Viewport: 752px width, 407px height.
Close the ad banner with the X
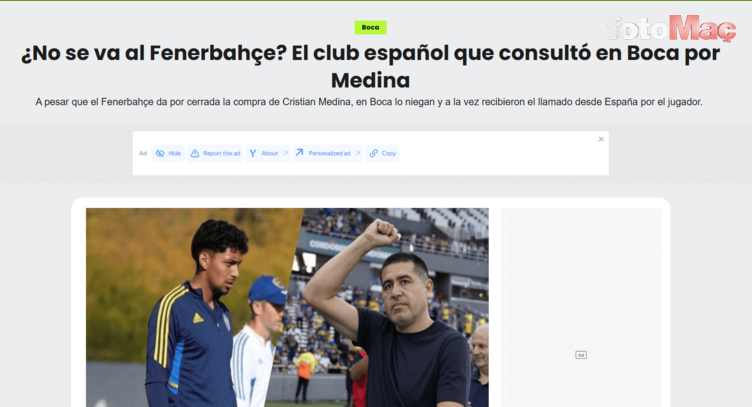tap(601, 139)
